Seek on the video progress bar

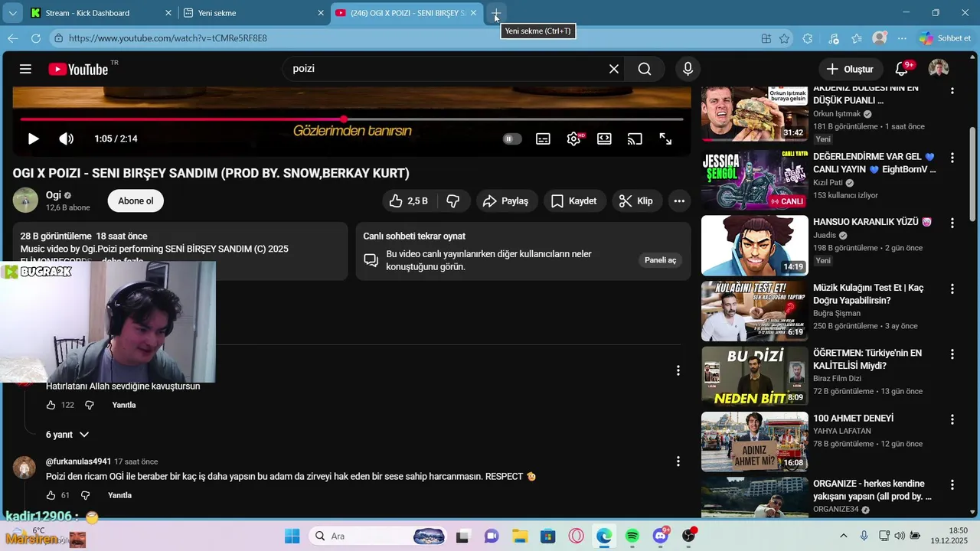click(351, 119)
